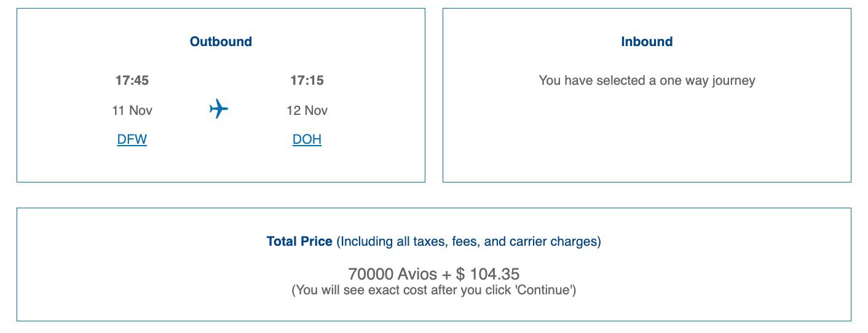The width and height of the screenshot is (868, 333).
Task: Click the plus sign in the total price
Action: (x=446, y=274)
